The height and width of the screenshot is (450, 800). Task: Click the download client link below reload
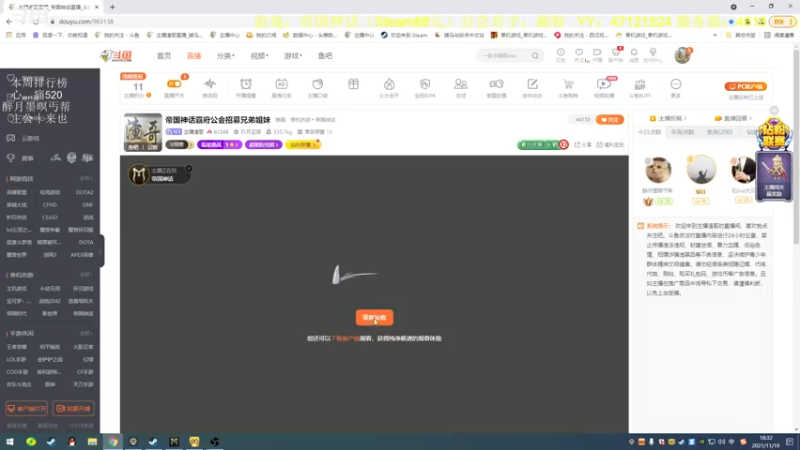(346, 338)
